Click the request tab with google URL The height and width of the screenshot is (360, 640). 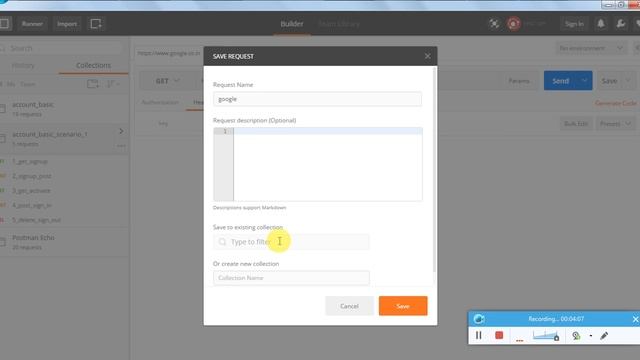169,53
